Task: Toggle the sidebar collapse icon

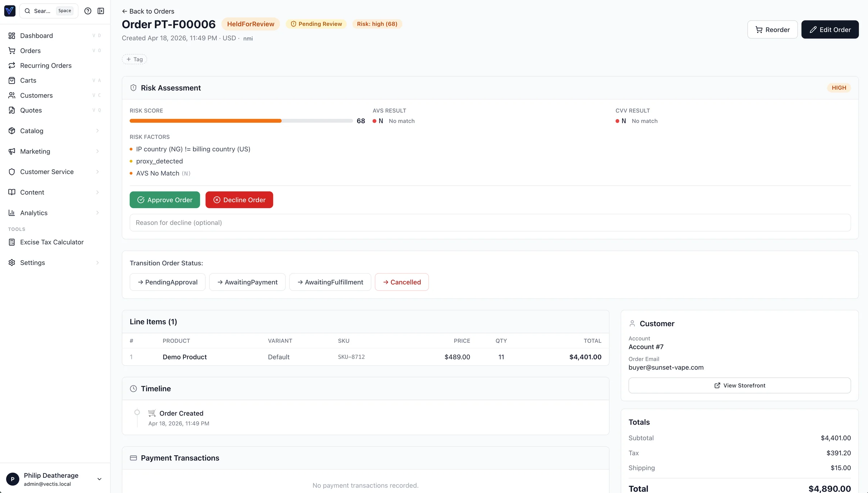Action: (101, 11)
